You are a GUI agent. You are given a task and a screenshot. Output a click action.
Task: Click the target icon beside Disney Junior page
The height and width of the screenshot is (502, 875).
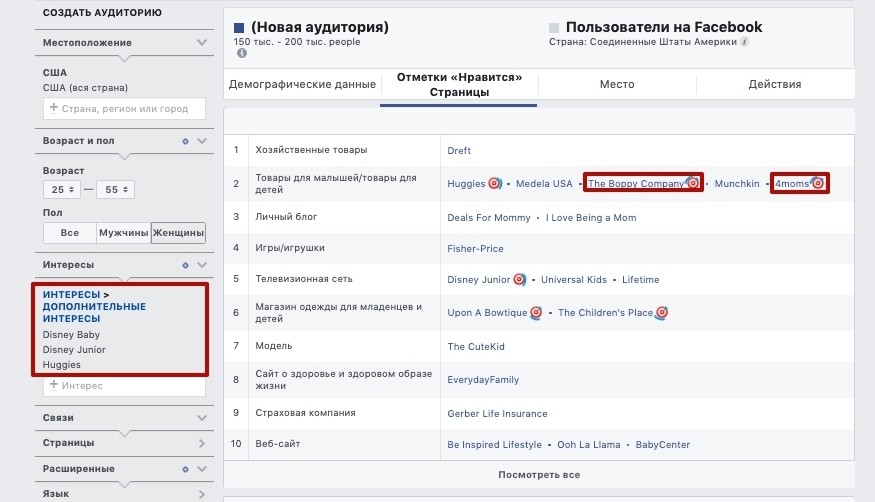click(x=519, y=279)
